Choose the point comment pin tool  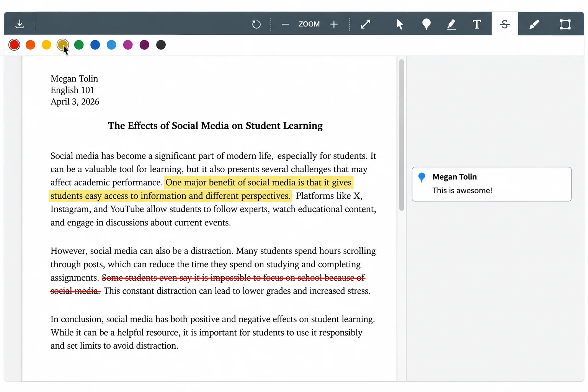[426, 24]
